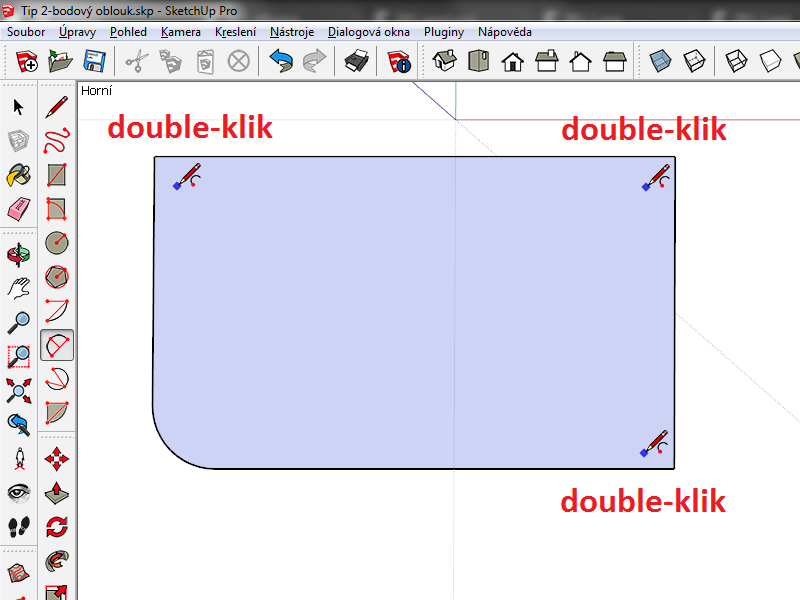Print the model with printer icon
The width and height of the screenshot is (800, 600).
pyautogui.click(x=356, y=62)
